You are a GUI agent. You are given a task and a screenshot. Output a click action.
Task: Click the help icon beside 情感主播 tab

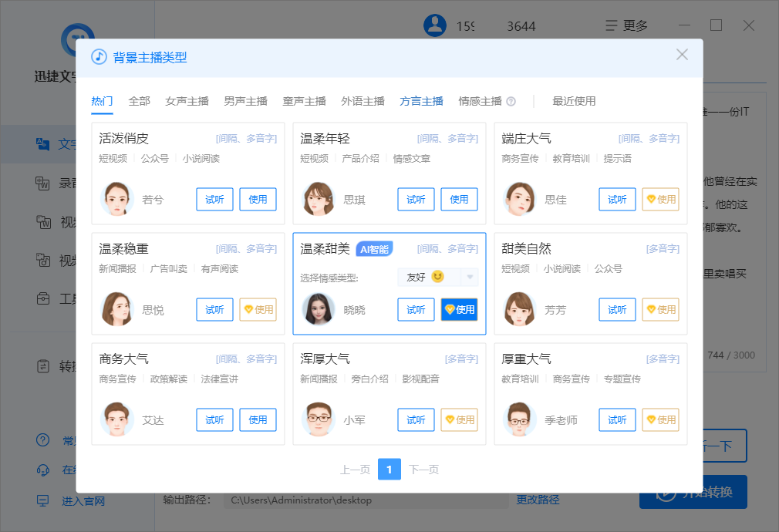click(x=511, y=102)
